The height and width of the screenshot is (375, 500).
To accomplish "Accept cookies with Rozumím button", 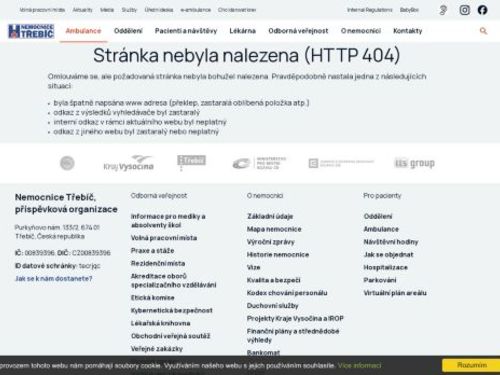I will point(471,365).
